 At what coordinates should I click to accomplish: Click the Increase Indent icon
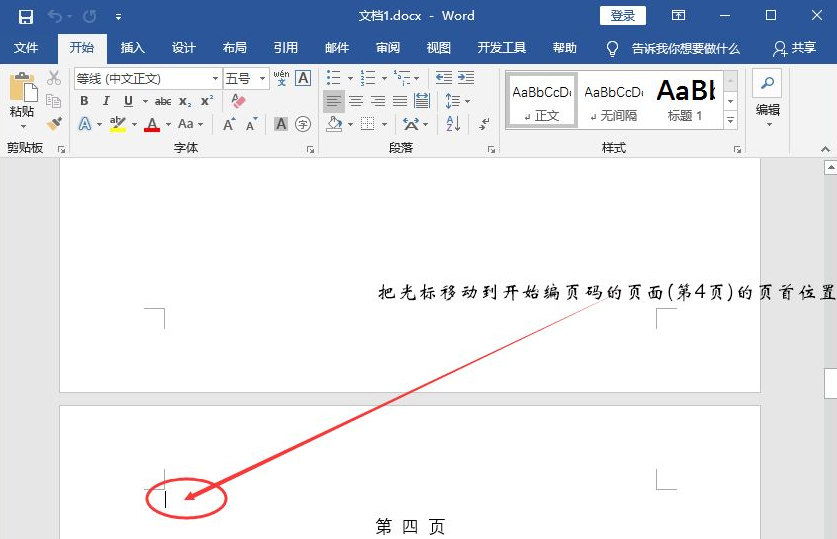tap(464, 78)
